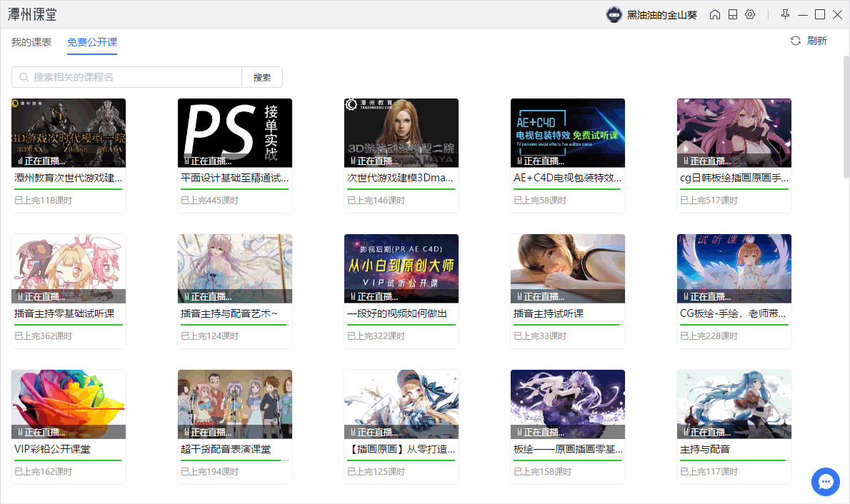Click the search magnifier icon
850x504 pixels.
pos(24,77)
